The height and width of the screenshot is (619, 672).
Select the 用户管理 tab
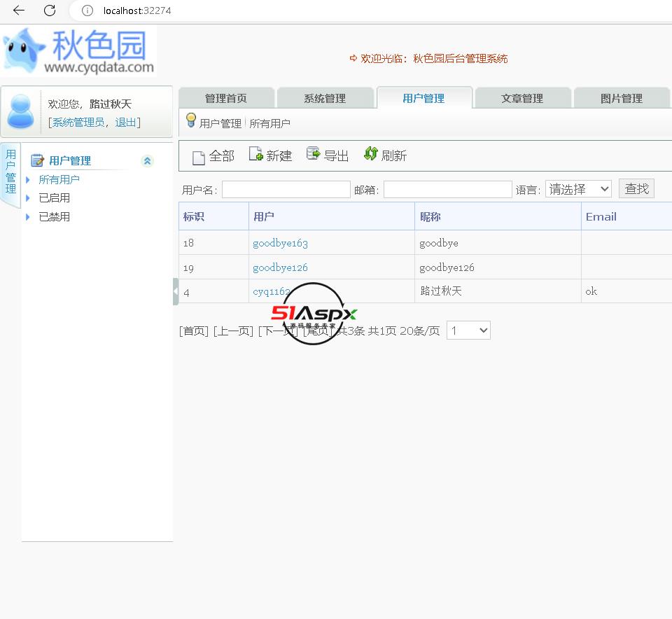424,98
